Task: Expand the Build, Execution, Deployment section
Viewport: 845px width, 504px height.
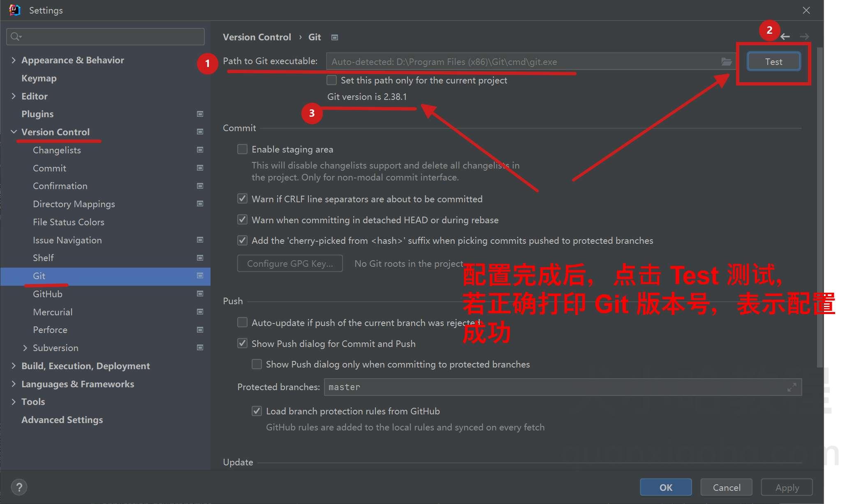Action: pos(13,365)
